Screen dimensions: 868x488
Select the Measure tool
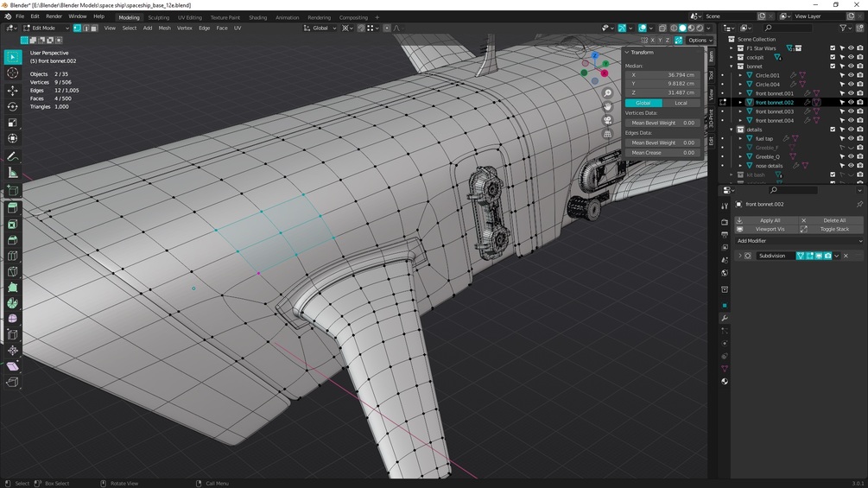(x=13, y=173)
